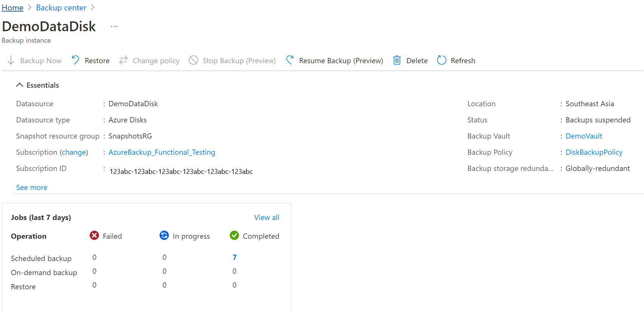Screen dimensions: 644x313
Task: Click the change subscription link
Action: (74, 152)
